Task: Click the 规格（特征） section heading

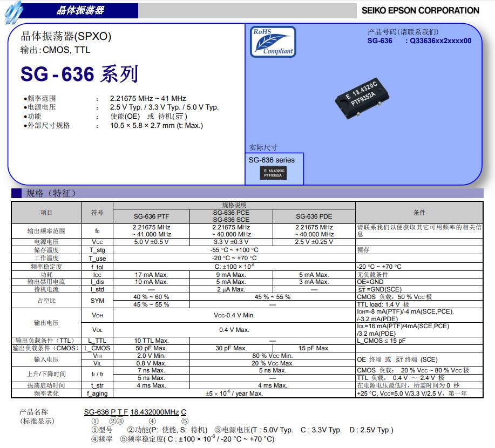Action: pos(51,193)
